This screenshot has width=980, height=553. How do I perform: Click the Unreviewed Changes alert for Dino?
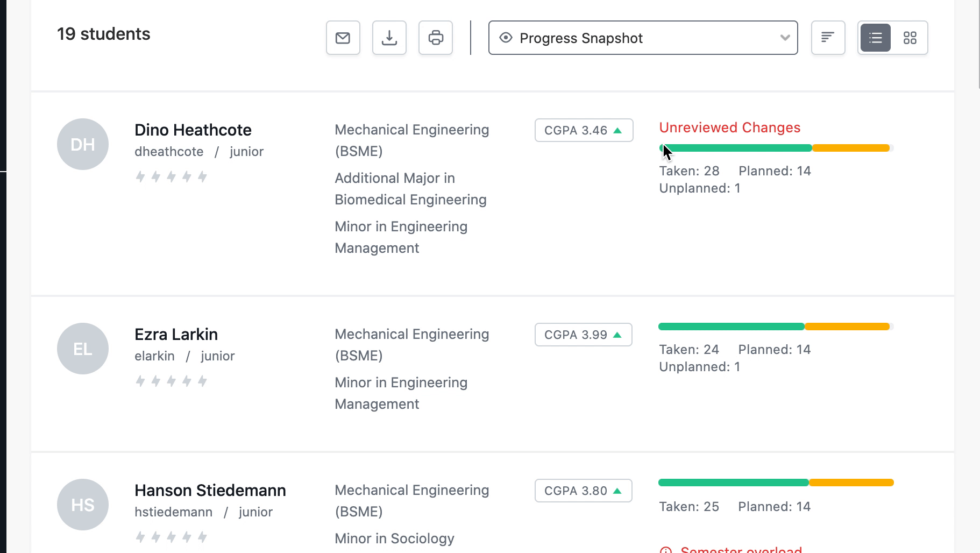point(729,127)
